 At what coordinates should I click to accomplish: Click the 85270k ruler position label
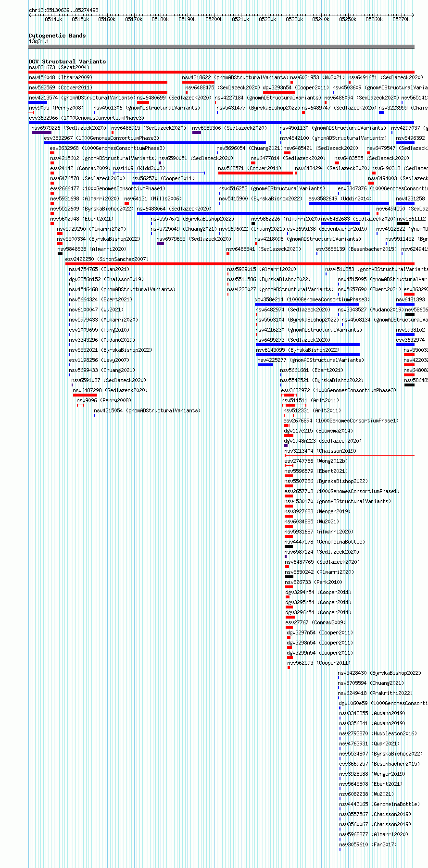(x=401, y=19)
